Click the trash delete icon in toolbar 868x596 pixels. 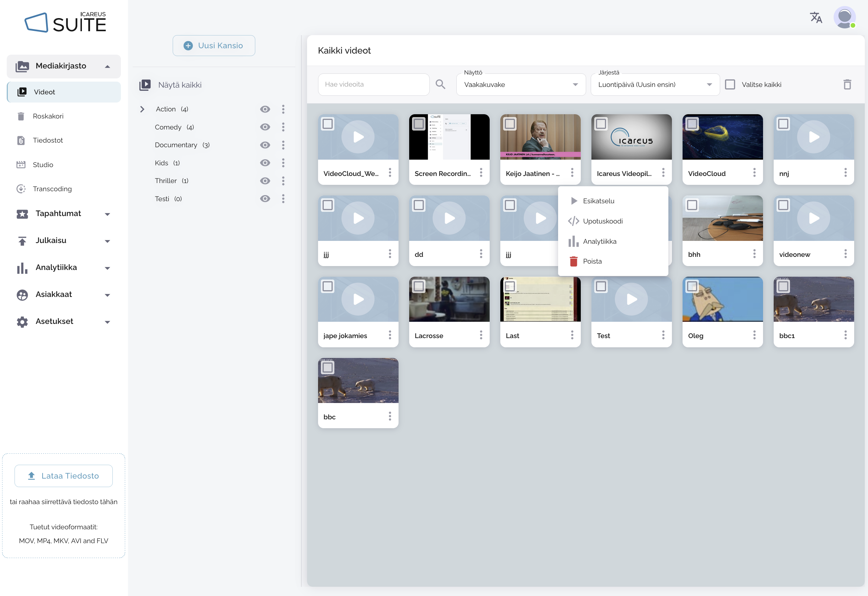(847, 84)
